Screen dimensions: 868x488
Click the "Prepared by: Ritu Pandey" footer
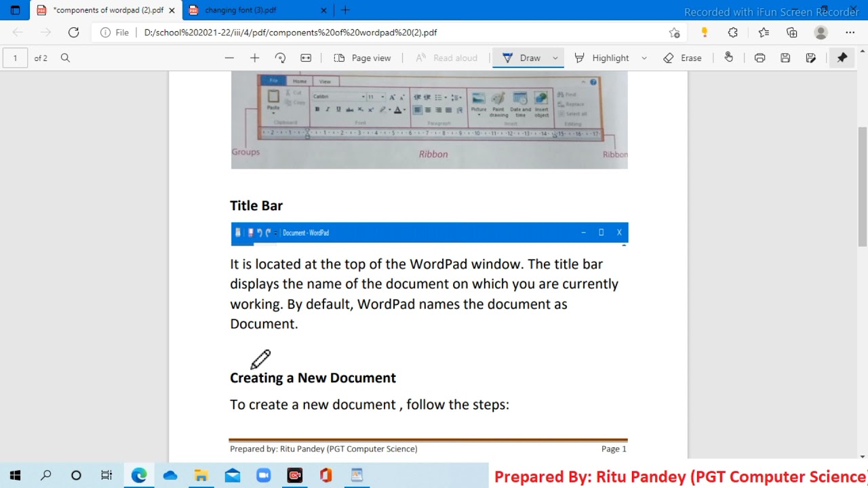tap(323, 449)
